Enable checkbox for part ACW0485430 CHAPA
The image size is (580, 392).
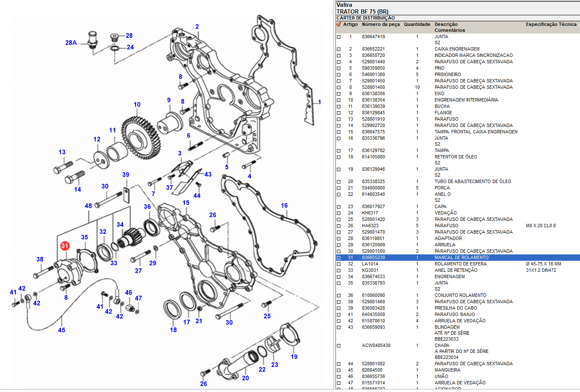click(339, 346)
